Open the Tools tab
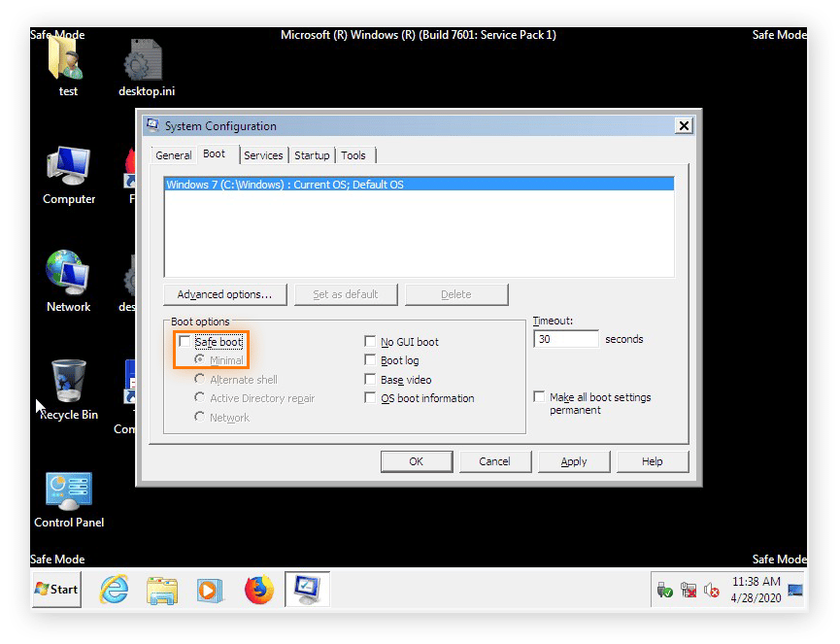The width and height of the screenshot is (840, 644). (353, 155)
